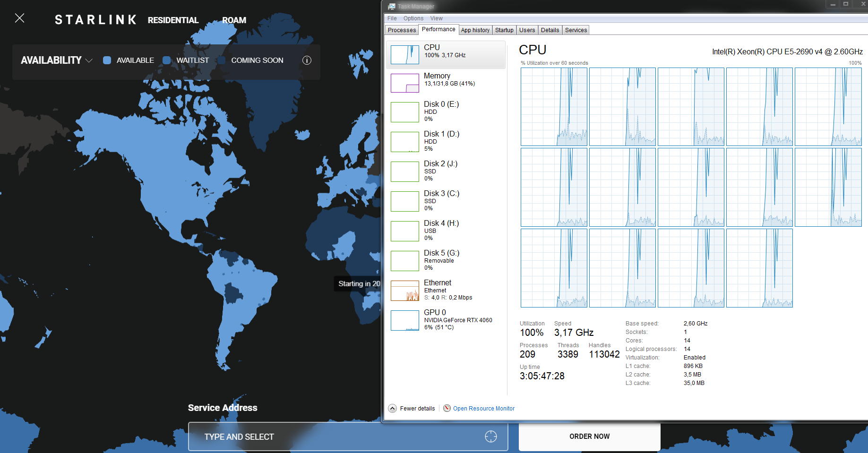Toggle the Coming Soon legend swatch
The height and width of the screenshot is (453, 868).
pos(221,60)
